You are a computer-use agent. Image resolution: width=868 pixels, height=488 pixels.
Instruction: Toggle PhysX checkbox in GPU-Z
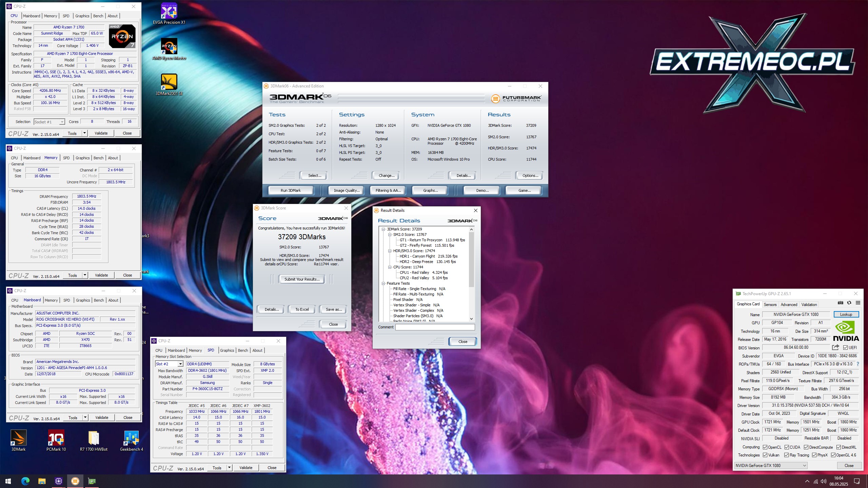814,455
